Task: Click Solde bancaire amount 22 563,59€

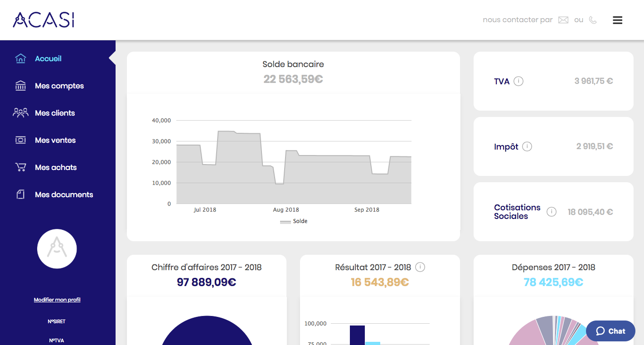Action: pyautogui.click(x=293, y=79)
